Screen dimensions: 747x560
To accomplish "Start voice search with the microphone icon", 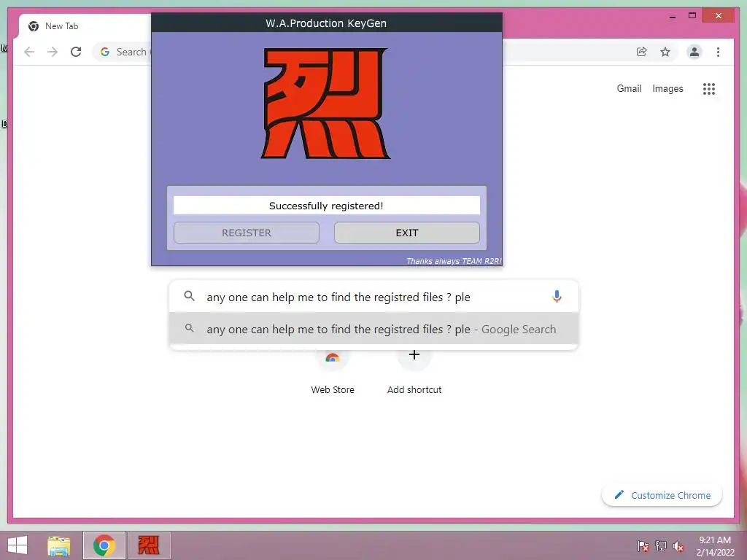I will tap(557, 297).
